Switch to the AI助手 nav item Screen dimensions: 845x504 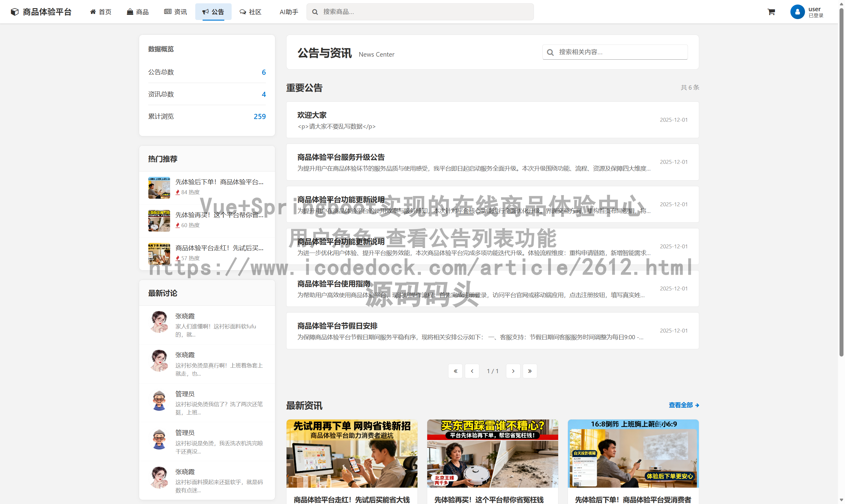(x=289, y=12)
